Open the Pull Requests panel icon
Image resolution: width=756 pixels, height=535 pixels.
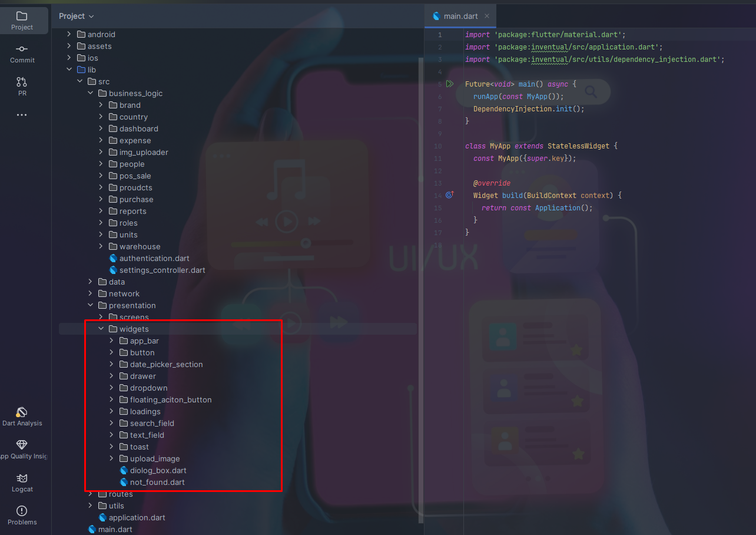22,86
